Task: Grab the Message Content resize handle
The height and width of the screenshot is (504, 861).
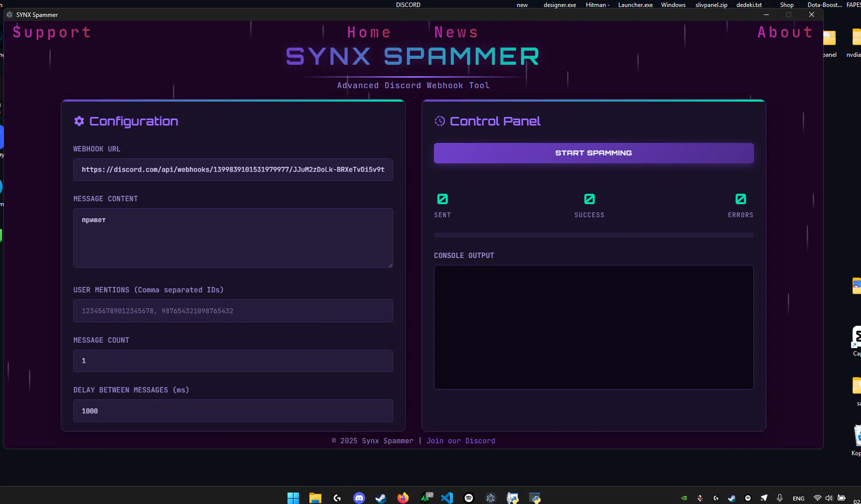Action: click(390, 264)
